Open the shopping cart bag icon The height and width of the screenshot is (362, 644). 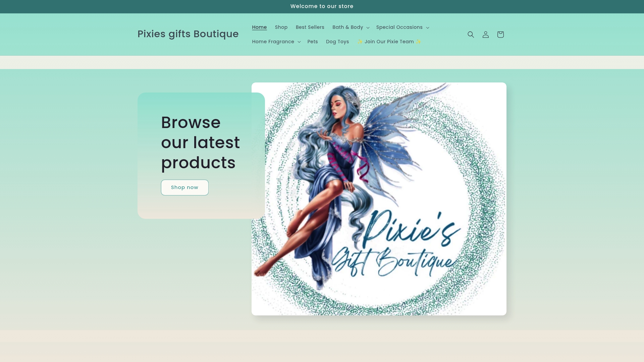tap(500, 35)
